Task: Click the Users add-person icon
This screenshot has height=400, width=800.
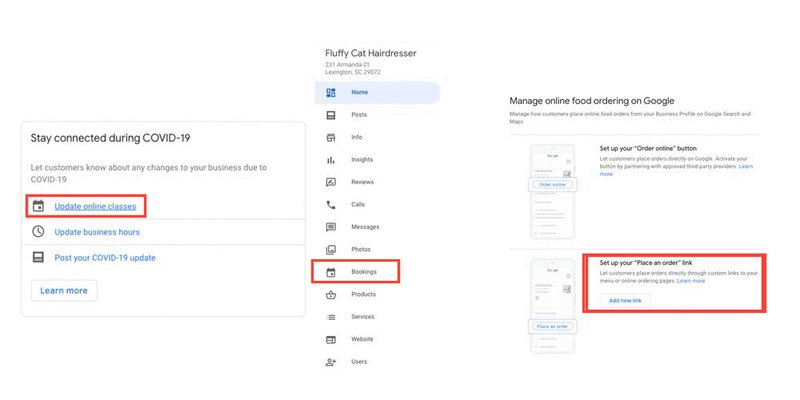Action: 331,362
